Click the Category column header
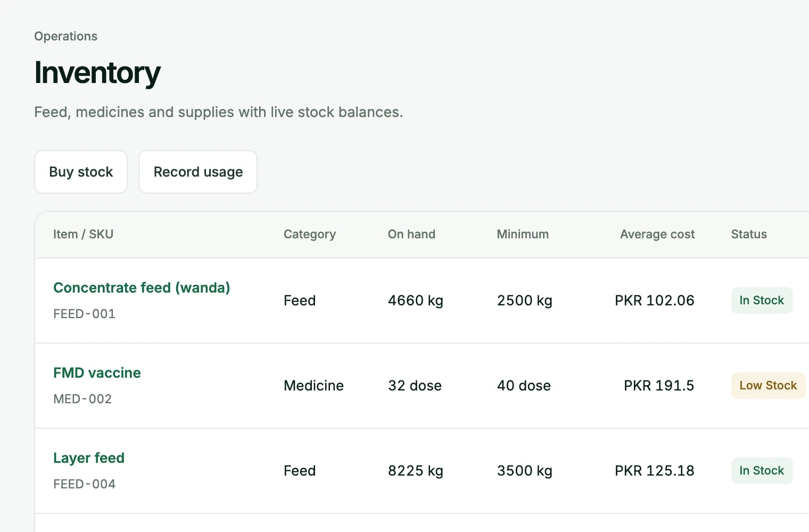This screenshot has height=532, width=809. click(310, 234)
